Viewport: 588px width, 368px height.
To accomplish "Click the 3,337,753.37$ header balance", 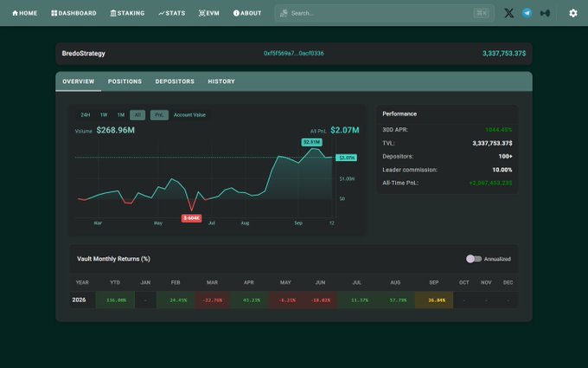I will click(504, 54).
